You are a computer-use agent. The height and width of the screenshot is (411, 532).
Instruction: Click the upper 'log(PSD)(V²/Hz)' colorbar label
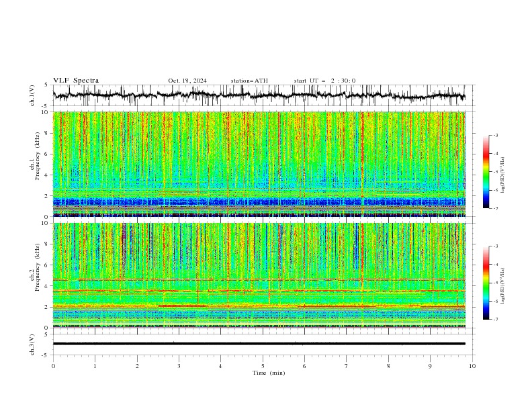503,175
